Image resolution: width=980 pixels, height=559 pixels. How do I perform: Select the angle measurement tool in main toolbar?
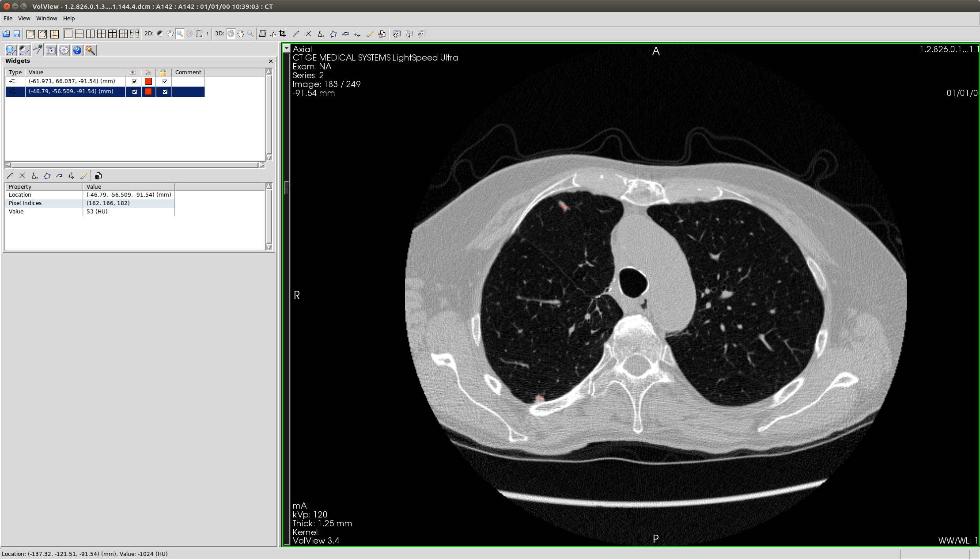[x=321, y=34]
